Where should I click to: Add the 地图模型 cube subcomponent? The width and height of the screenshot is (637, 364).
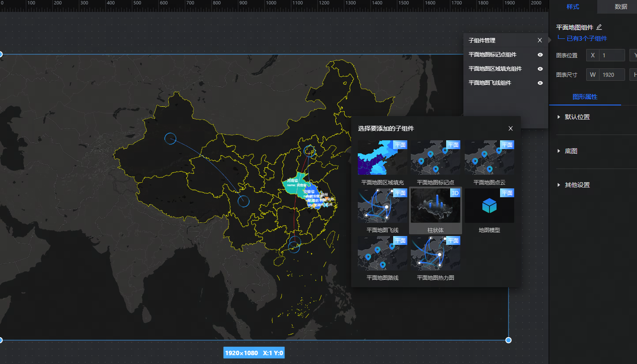click(489, 206)
